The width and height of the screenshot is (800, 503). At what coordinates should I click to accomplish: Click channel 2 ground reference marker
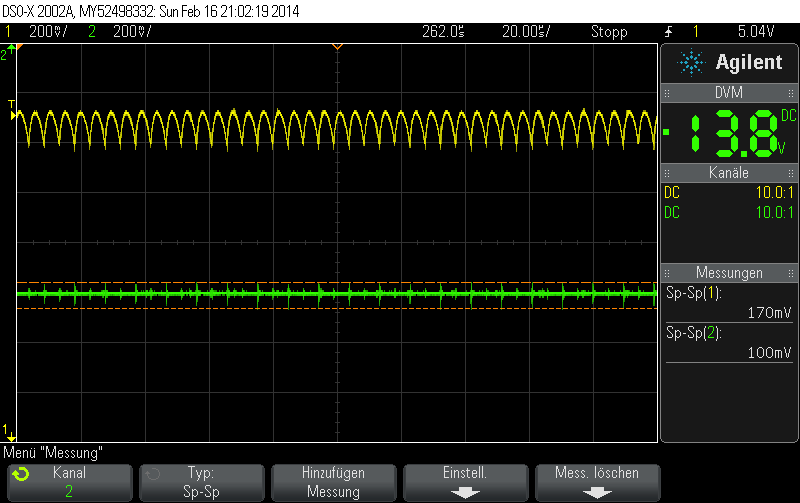point(8,53)
